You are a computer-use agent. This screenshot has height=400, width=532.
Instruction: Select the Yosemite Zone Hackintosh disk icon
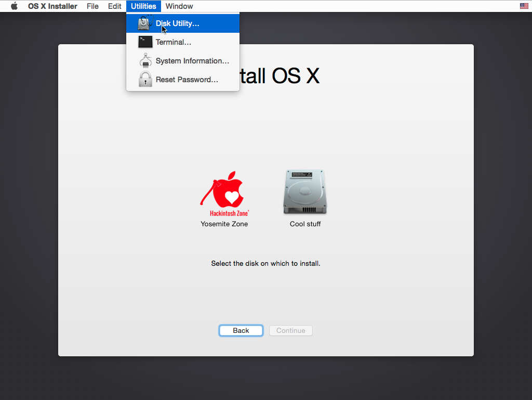(x=224, y=193)
